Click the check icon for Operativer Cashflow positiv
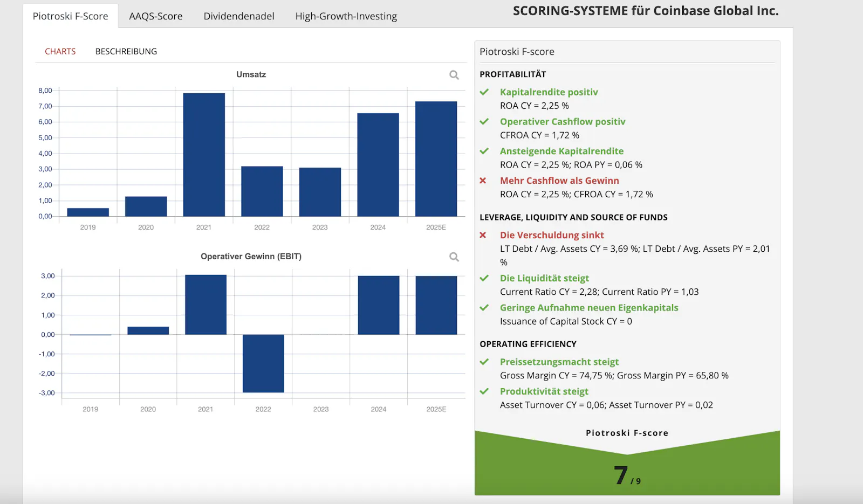Screen dimensions: 863x504 point(484,122)
